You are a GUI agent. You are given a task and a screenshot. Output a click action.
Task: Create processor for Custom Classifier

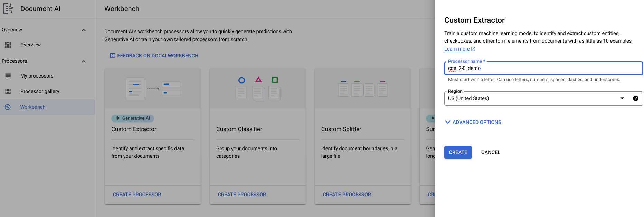pos(242,195)
